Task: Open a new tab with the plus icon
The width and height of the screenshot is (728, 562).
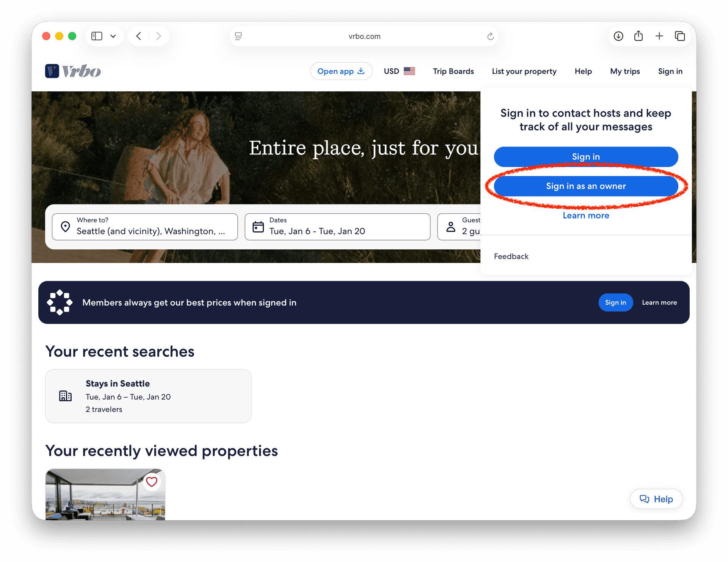Action: [659, 36]
